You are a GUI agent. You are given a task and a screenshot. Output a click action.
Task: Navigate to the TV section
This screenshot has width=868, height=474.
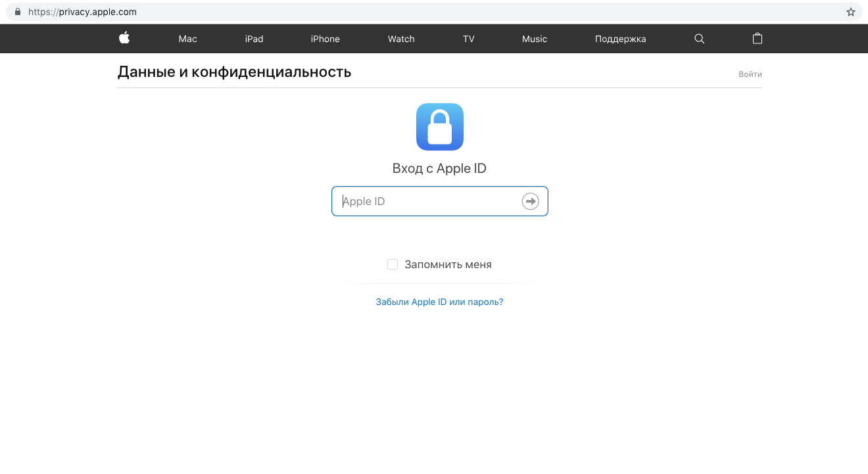point(469,39)
